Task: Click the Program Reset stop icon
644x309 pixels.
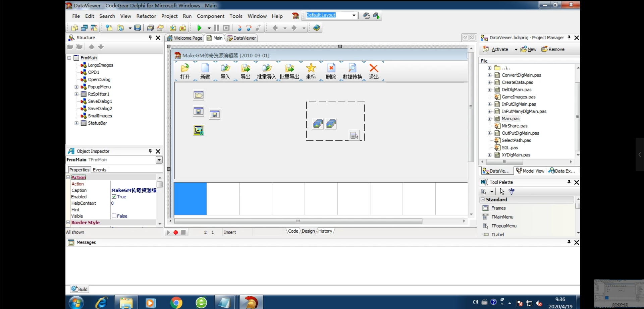Action: click(x=226, y=28)
